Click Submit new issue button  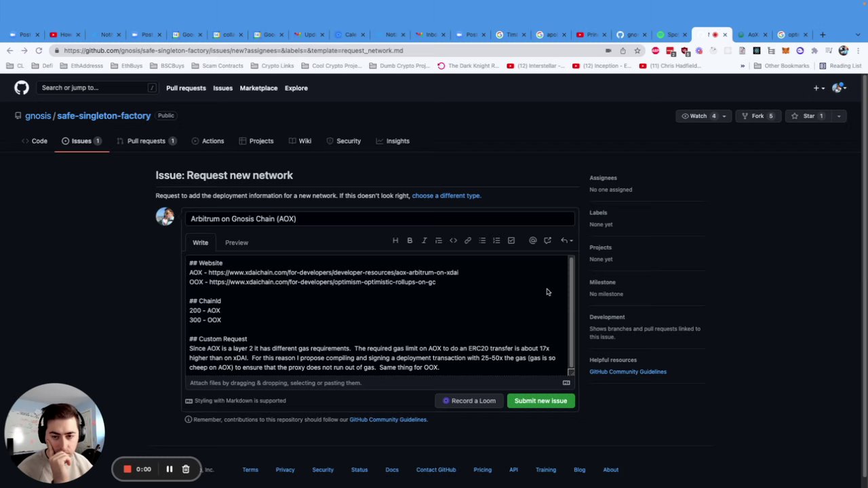(x=540, y=401)
